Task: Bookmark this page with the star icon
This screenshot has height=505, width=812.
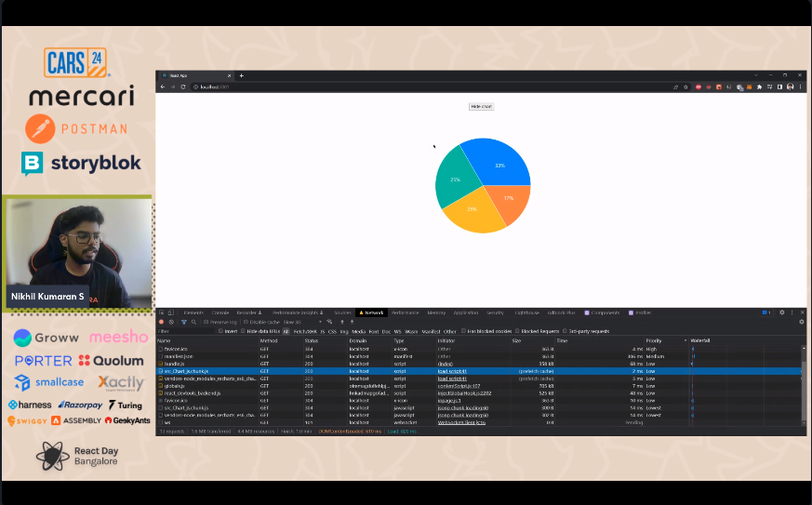Action: click(686, 87)
